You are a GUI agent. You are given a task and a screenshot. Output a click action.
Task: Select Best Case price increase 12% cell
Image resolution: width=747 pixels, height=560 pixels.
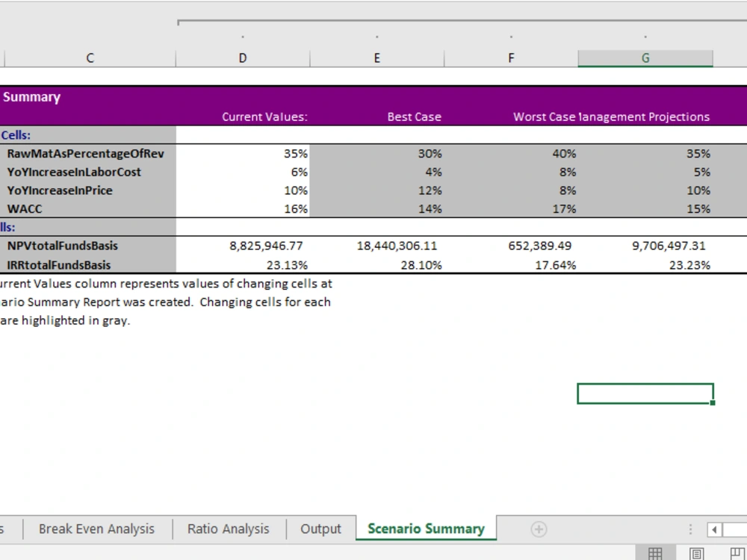click(x=376, y=190)
